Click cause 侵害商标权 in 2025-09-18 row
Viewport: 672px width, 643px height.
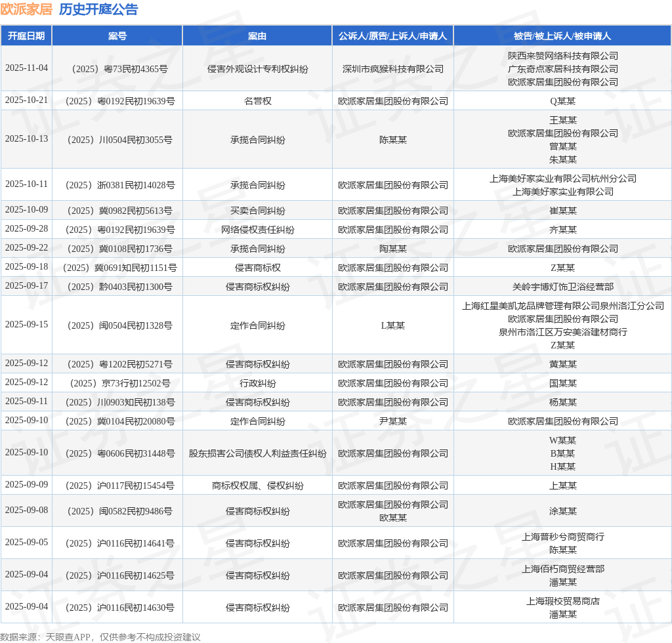(x=257, y=268)
